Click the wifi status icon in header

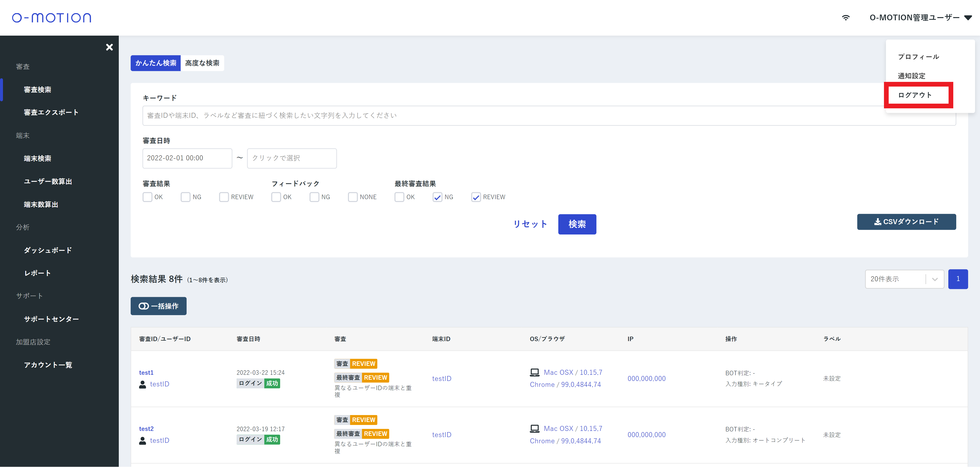click(x=845, y=18)
